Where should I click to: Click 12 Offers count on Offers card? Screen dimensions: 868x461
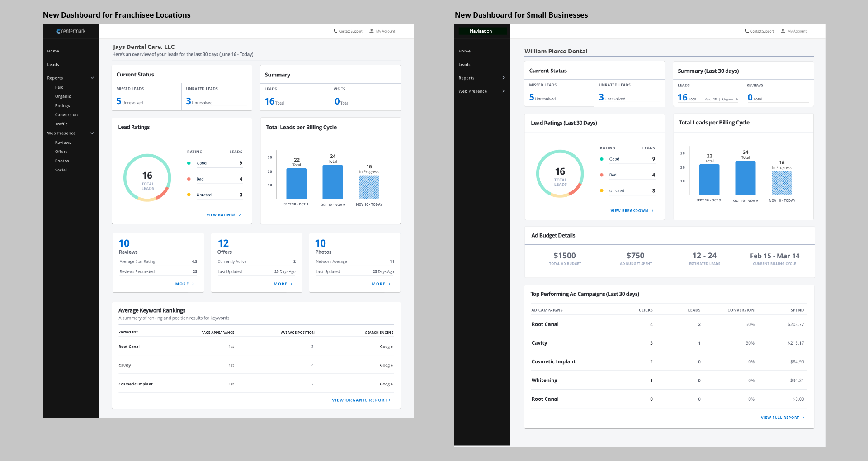[223, 243]
